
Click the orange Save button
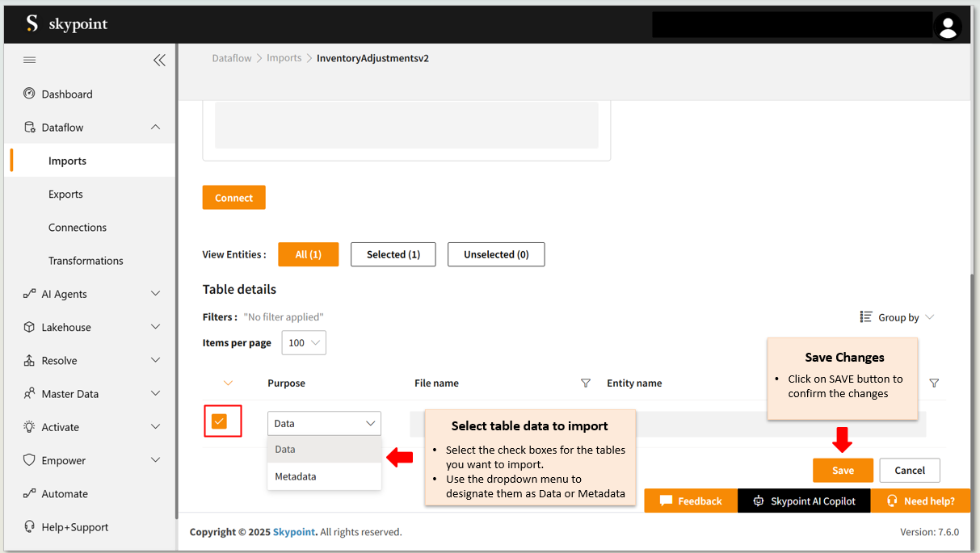(843, 470)
